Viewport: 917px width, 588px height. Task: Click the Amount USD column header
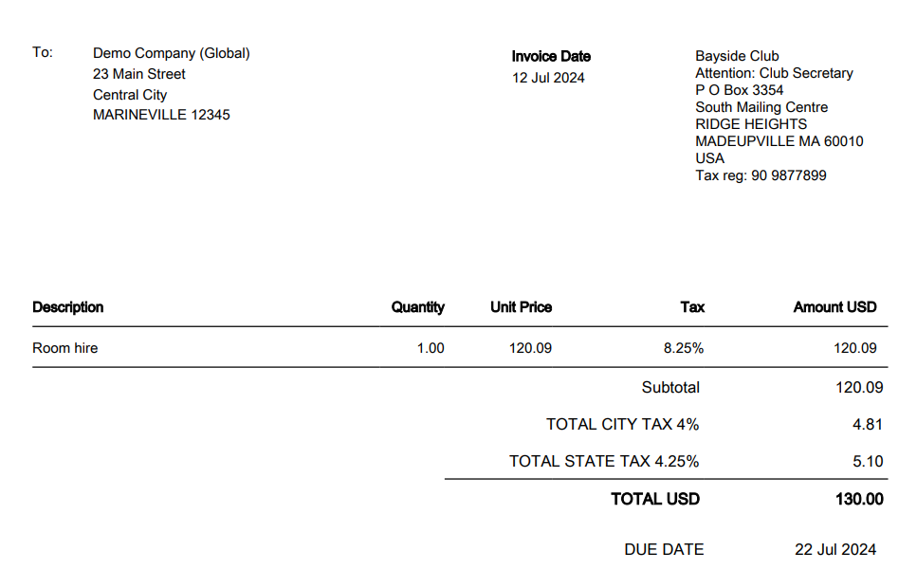click(x=834, y=307)
